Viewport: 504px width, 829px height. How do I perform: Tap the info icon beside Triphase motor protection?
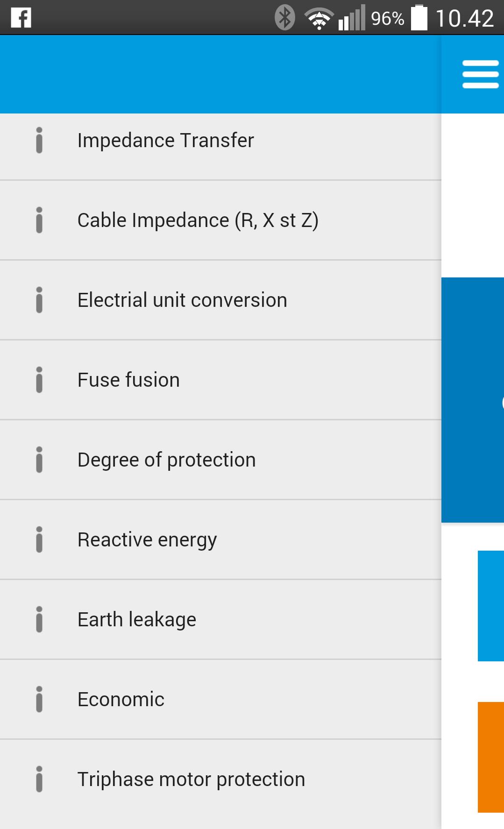(38, 779)
